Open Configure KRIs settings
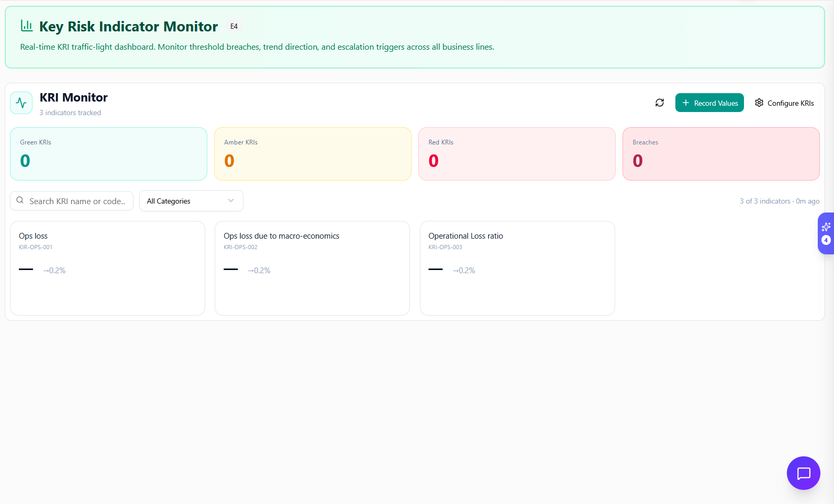The height and width of the screenshot is (504, 834). (x=784, y=103)
